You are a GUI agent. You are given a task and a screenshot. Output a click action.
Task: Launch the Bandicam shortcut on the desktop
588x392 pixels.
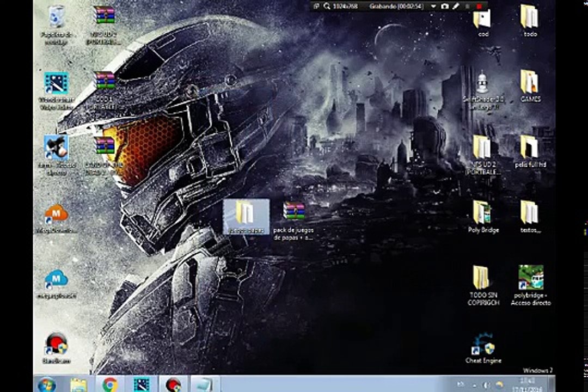[x=57, y=348]
